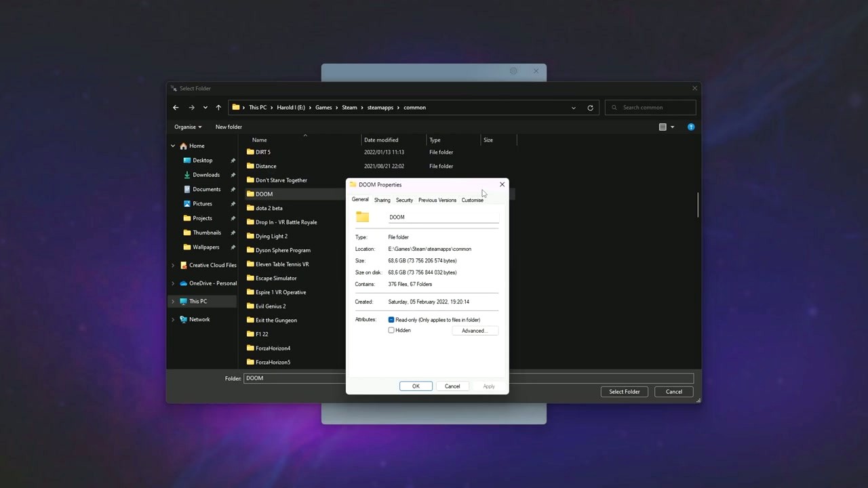868x488 pixels.
Task: Expand This PC in the sidebar
Action: click(173, 301)
